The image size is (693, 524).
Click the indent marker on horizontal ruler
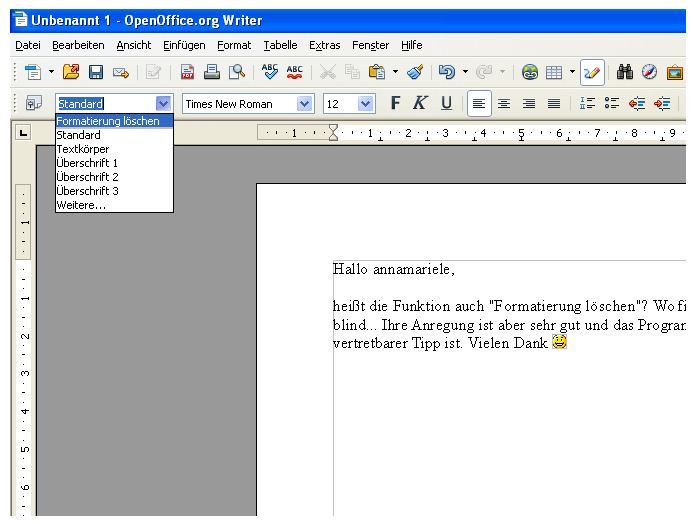pyautogui.click(x=334, y=132)
